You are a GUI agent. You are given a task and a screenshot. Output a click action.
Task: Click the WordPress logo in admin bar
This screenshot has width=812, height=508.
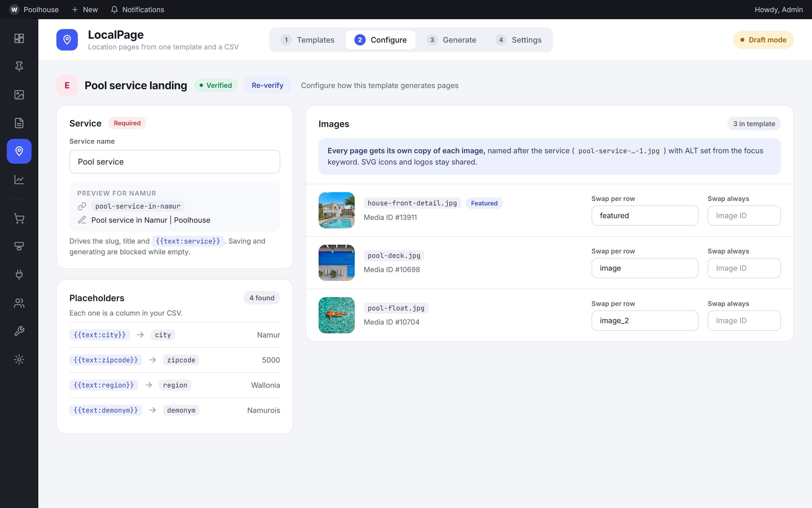[14, 9]
